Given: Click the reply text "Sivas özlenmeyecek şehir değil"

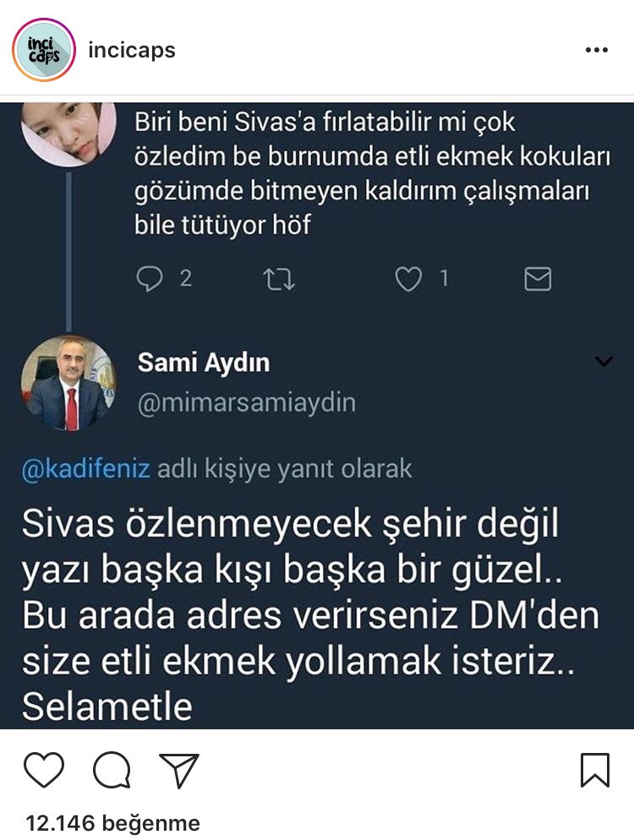Looking at the screenshot, I should point(292,524).
